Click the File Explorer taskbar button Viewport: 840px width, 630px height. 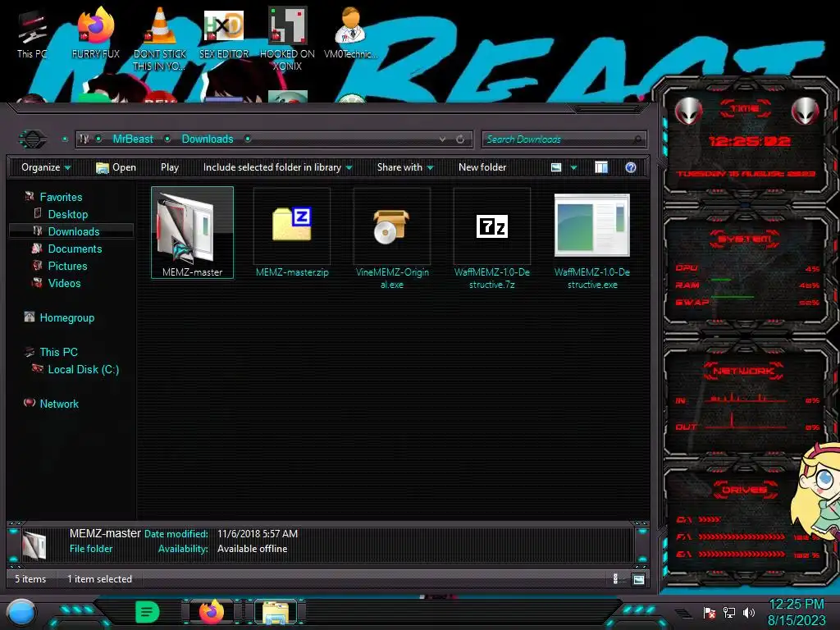[x=276, y=612]
